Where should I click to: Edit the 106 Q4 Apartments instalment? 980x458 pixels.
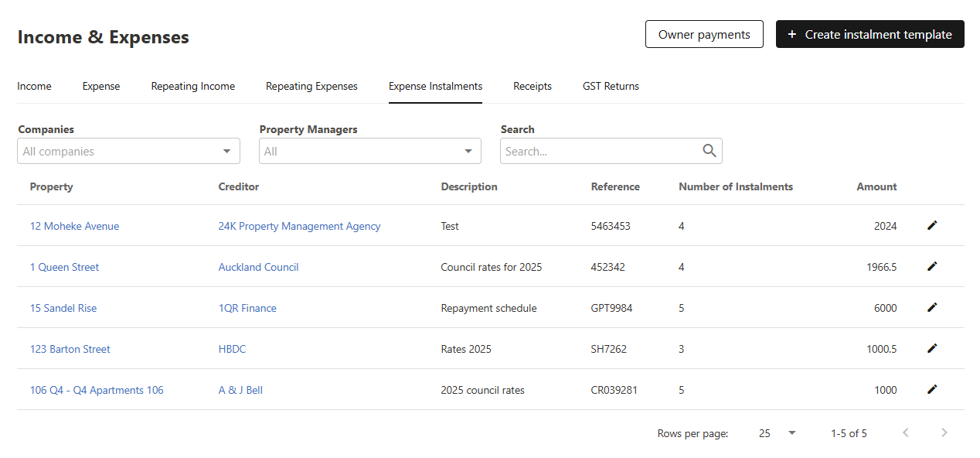932,389
